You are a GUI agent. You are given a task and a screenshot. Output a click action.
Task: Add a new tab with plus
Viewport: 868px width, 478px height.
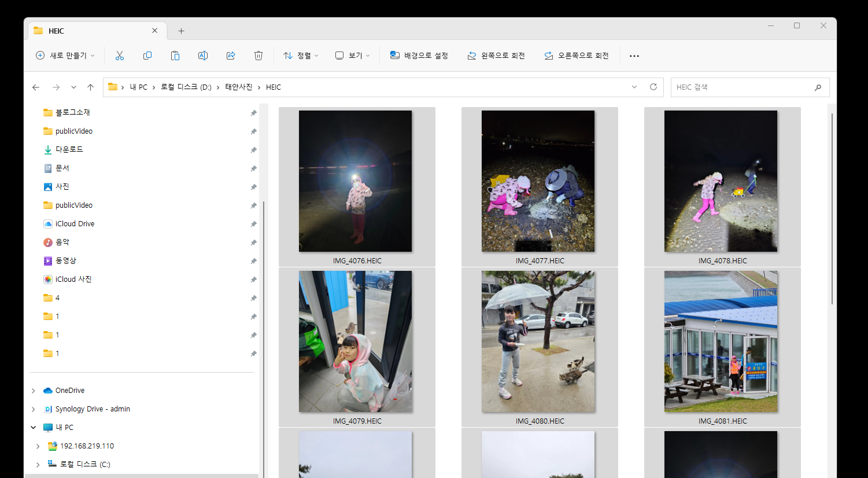(x=181, y=31)
